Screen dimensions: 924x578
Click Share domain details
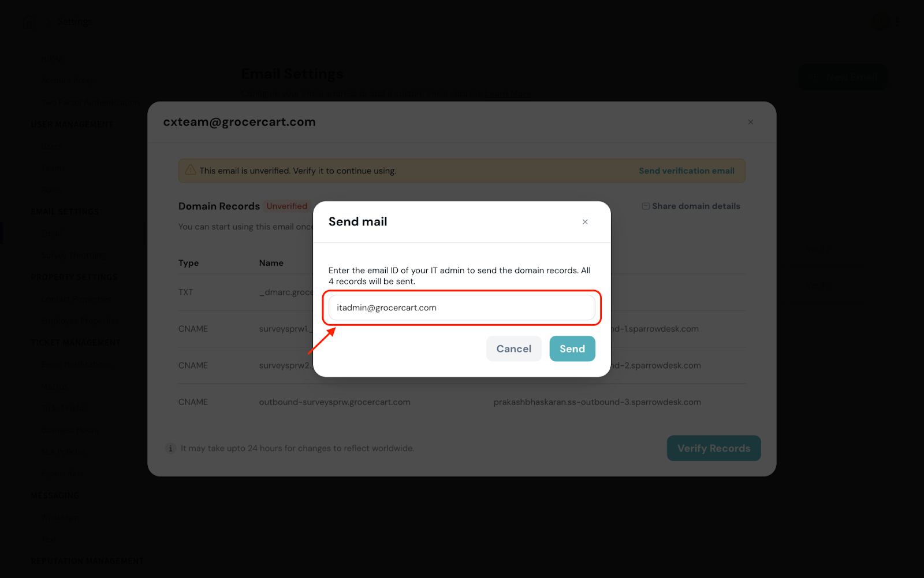696,206
